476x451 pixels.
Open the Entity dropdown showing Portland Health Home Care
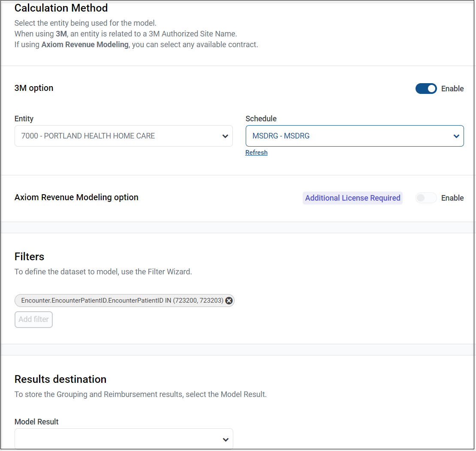pos(124,136)
